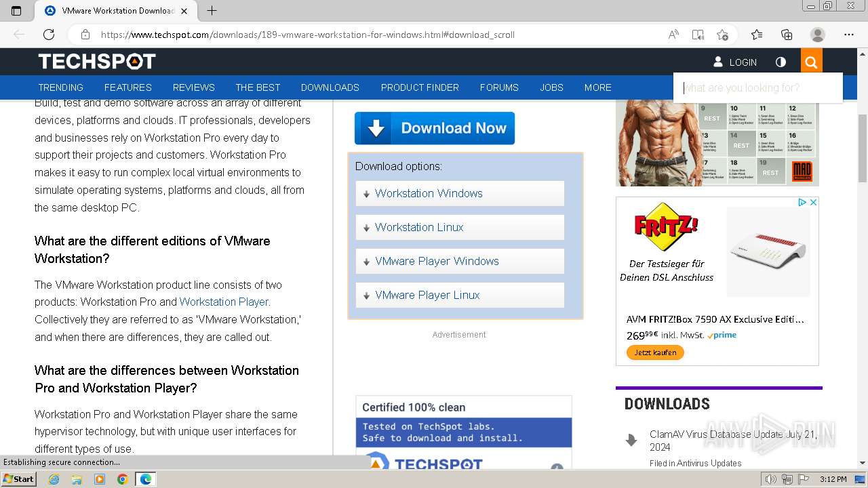Click the AdChoices info icon on FRITZ ad
Screen dimensions: 868x488
coord(802,202)
